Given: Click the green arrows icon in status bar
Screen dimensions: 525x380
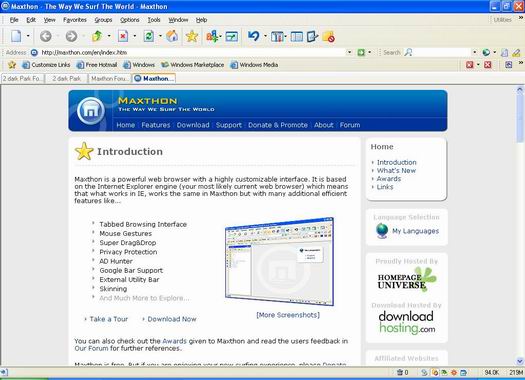Looking at the screenshot, I should click(444, 372).
